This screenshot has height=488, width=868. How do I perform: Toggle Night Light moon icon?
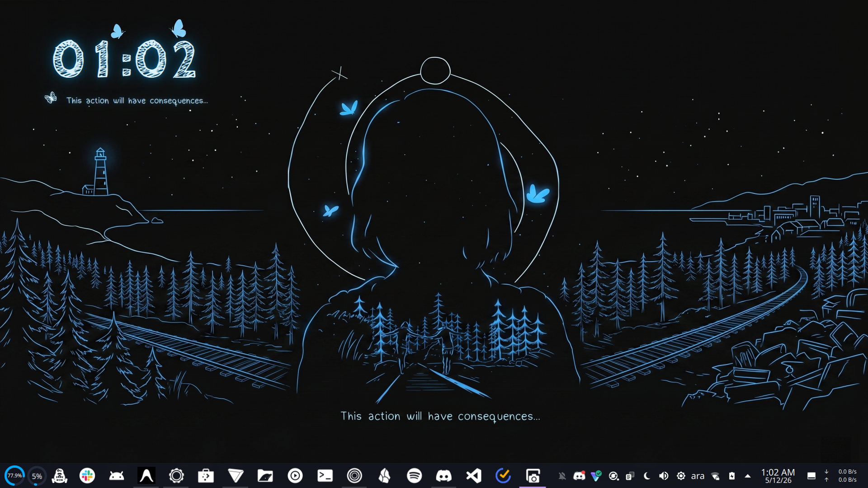(647, 476)
